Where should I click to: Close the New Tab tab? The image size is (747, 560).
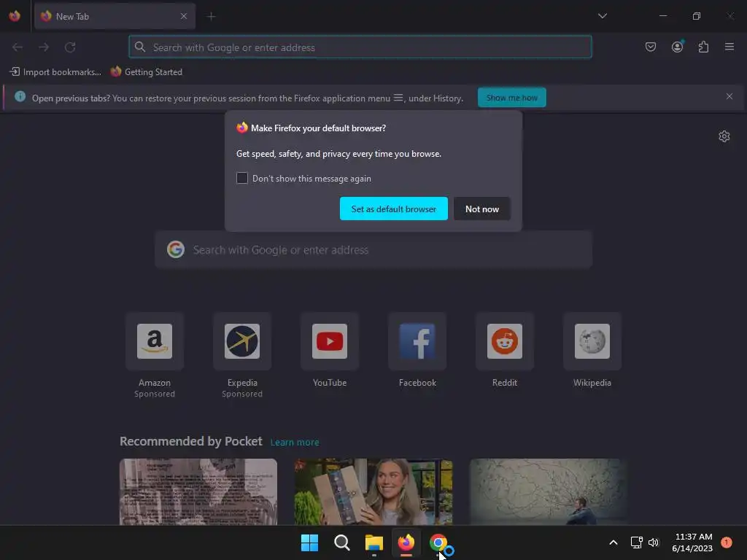click(x=184, y=16)
